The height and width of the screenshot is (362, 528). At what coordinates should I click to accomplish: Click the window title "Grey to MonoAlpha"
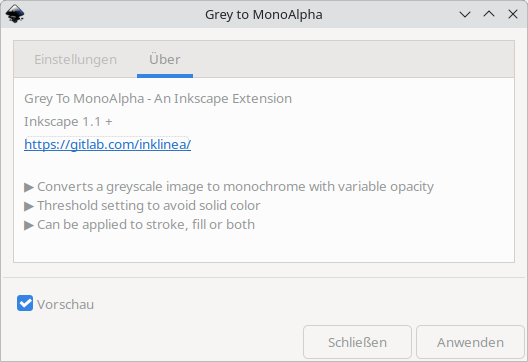tap(264, 14)
